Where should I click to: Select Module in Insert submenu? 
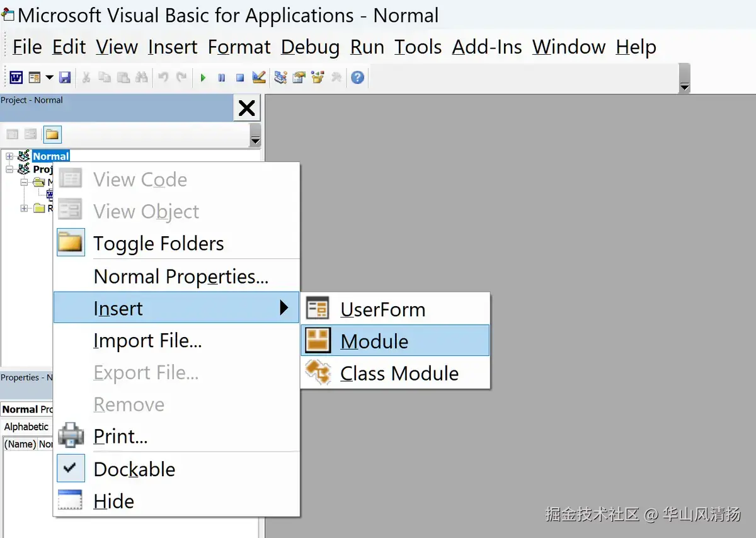pyautogui.click(x=396, y=341)
